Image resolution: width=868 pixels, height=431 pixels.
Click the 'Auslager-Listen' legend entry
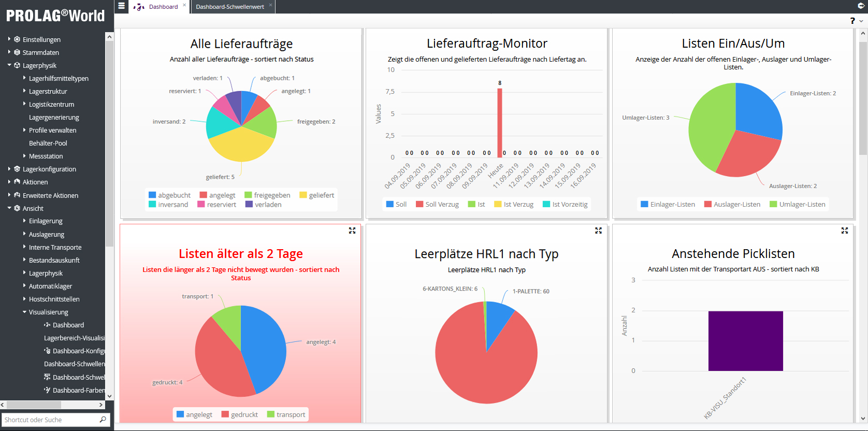click(x=732, y=204)
